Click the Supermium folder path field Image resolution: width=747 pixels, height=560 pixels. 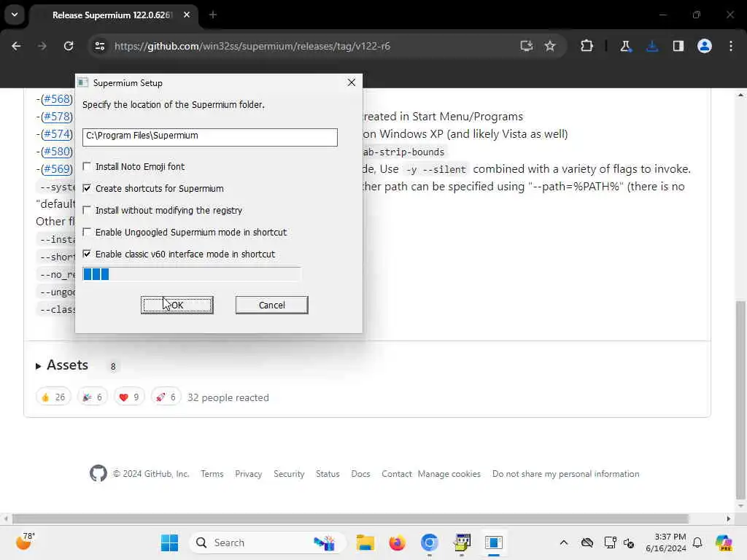(x=209, y=136)
